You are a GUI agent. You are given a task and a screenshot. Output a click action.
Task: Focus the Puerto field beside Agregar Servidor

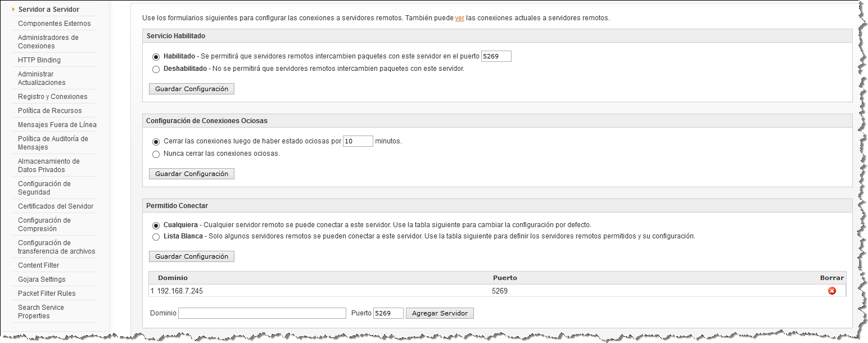tap(388, 313)
